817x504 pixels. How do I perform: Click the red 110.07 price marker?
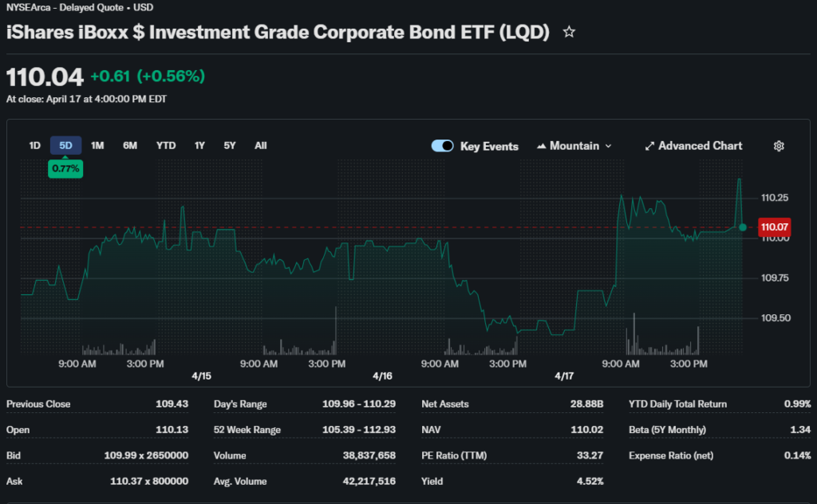coord(774,227)
